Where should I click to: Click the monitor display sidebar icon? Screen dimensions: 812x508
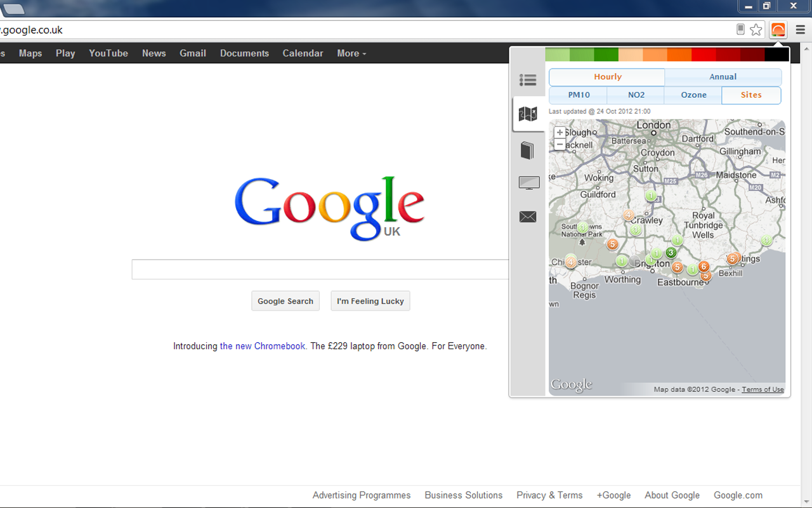(529, 184)
